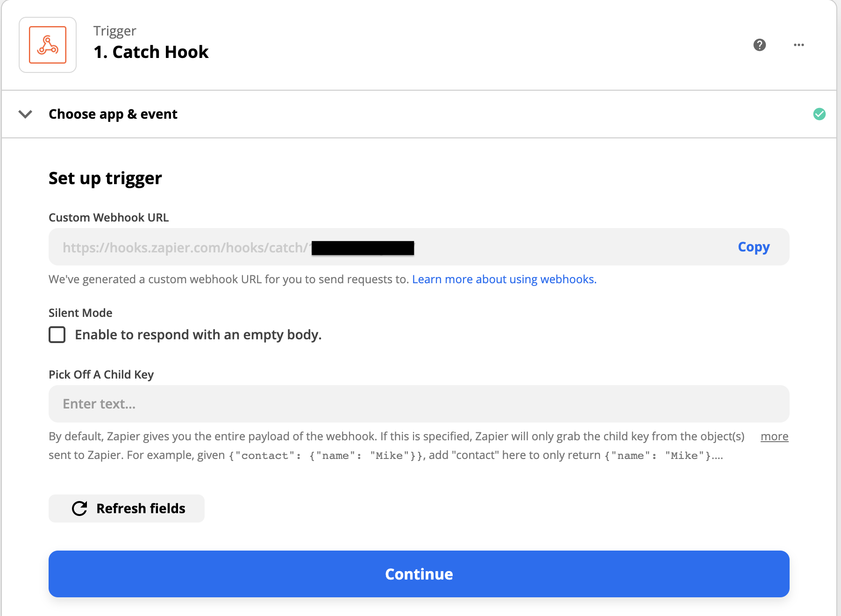Open the three-dot more options menu

(x=799, y=45)
